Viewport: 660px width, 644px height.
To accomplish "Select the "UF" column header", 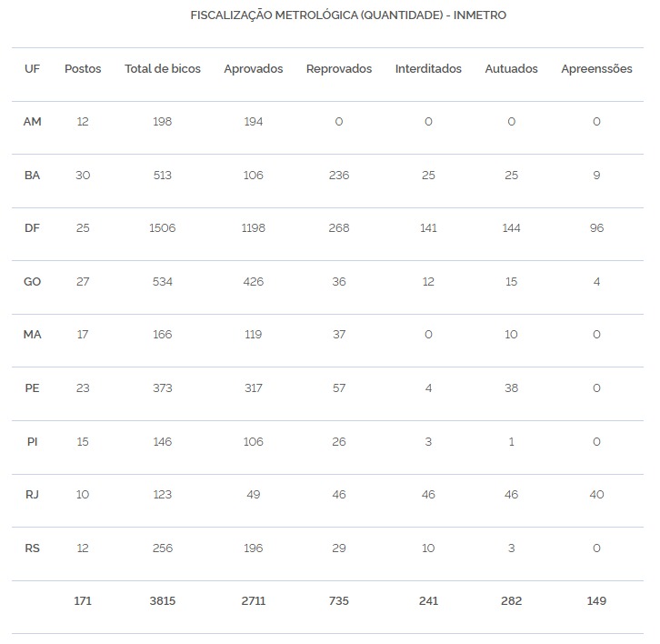I will (32, 69).
